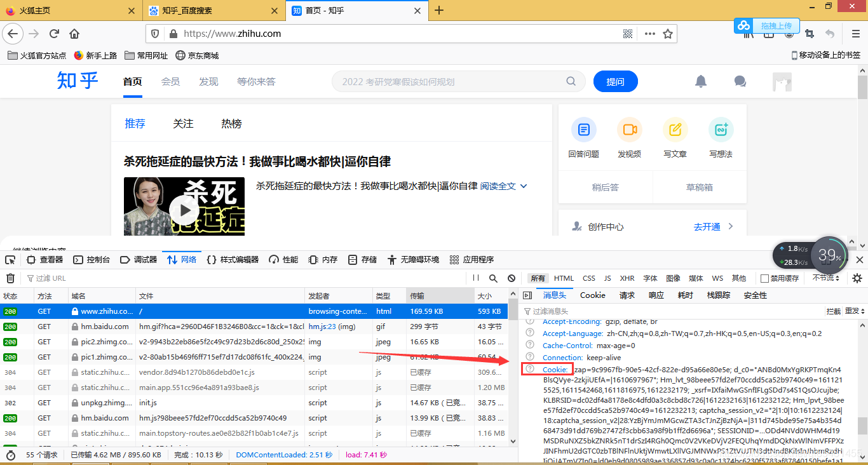Click the shield tracking protection icon

[x=156, y=34]
